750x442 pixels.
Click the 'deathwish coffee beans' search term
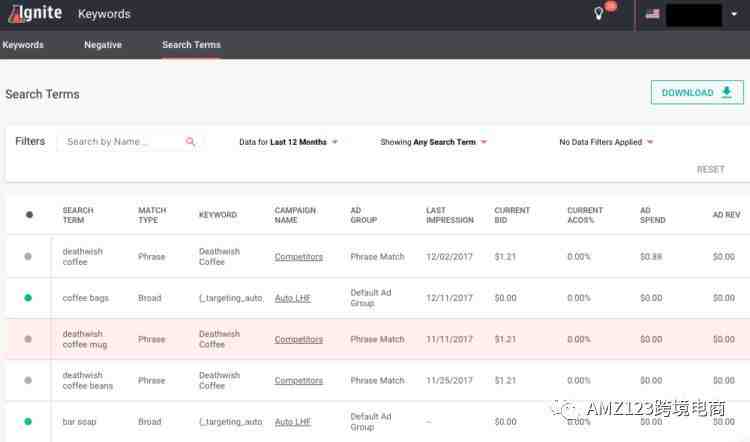[88, 380]
